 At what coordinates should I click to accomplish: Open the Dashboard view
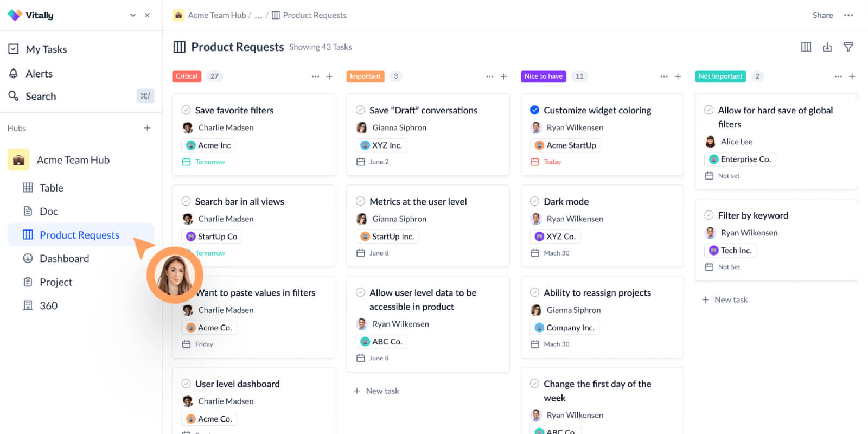[x=56, y=259]
